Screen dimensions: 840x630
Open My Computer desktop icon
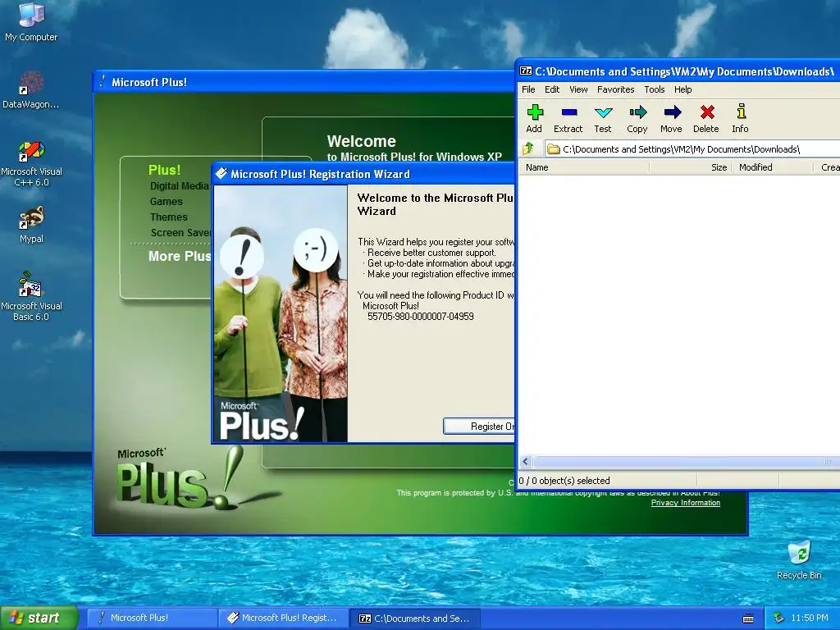(x=31, y=21)
